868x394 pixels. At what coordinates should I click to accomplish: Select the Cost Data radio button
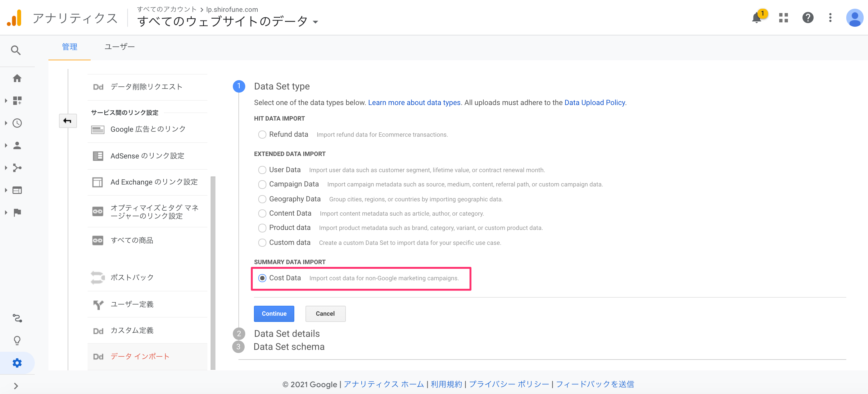(x=262, y=278)
